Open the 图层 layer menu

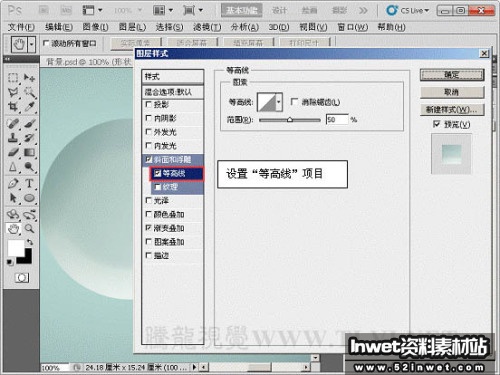[x=132, y=27]
